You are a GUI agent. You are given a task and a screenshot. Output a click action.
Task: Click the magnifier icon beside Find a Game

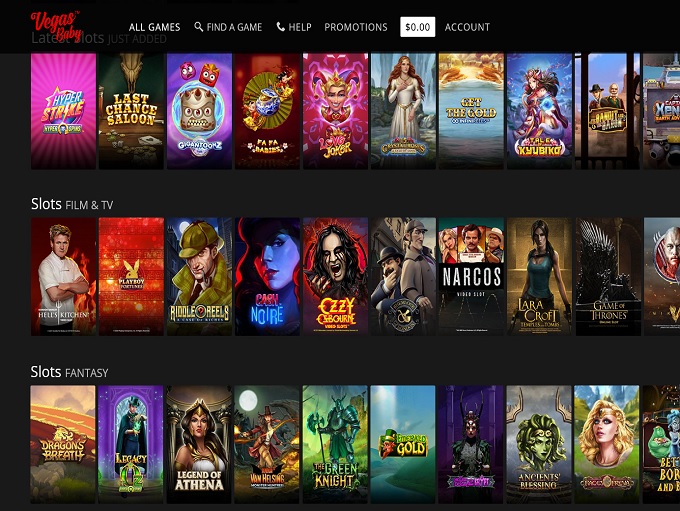tap(199, 27)
